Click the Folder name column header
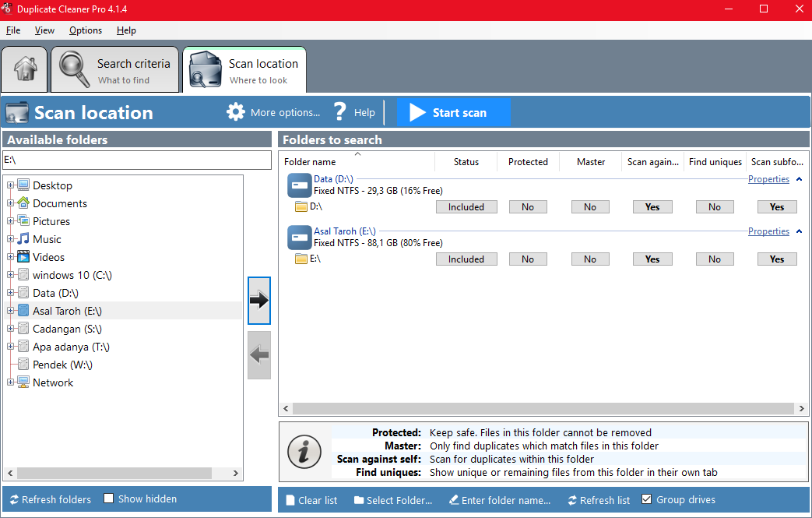812x518 pixels. 357,161
